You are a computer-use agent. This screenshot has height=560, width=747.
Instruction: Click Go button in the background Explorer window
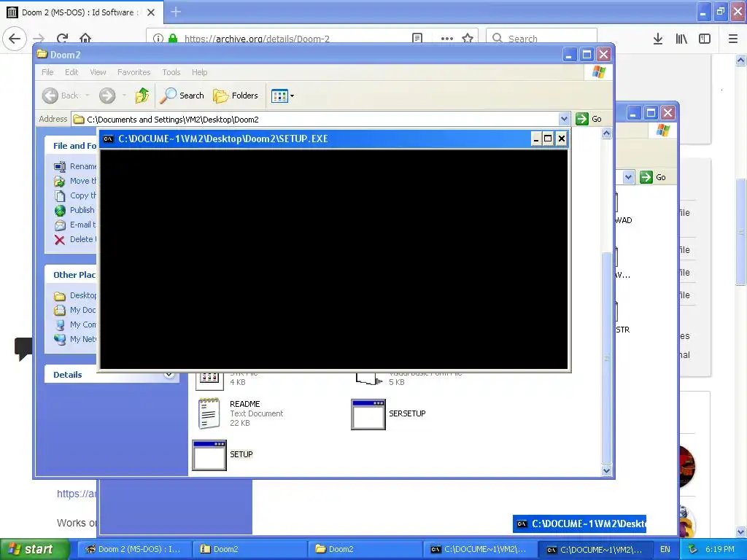click(653, 177)
